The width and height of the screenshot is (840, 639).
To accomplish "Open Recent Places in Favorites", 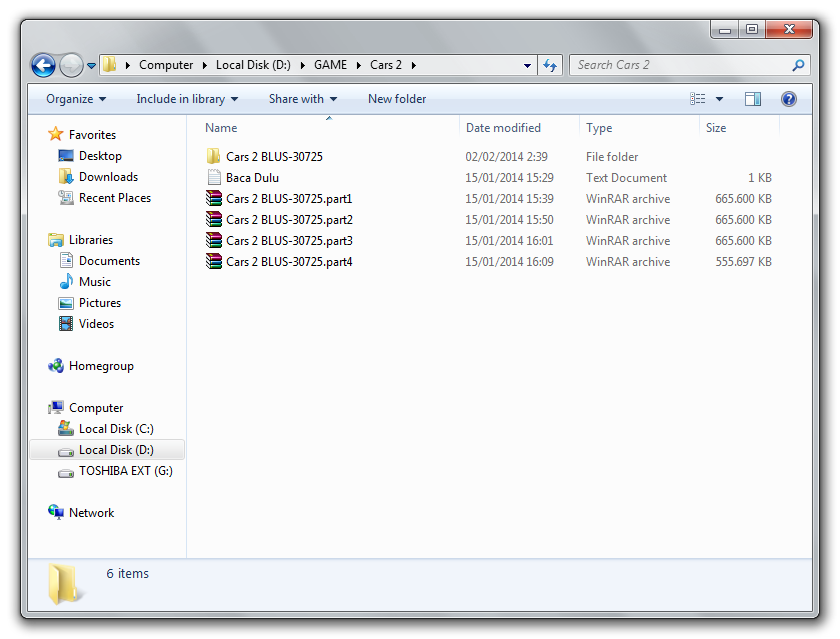I will pyautogui.click(x=115, y=198).
